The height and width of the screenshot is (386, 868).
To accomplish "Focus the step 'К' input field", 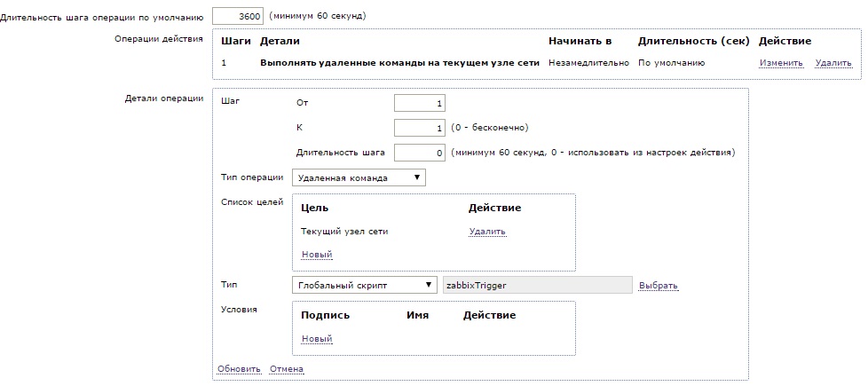I will [419, 128].
